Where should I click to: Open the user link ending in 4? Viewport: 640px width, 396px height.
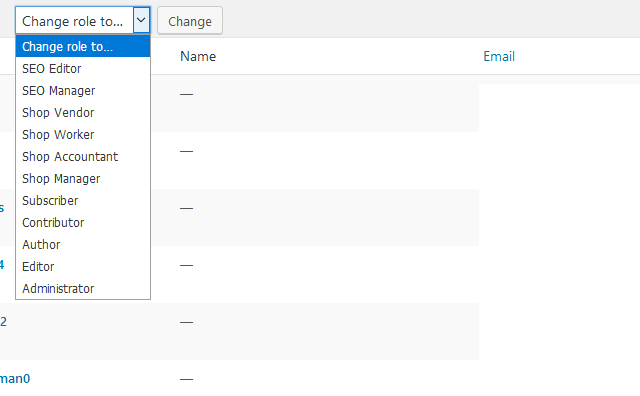(2, 265)
